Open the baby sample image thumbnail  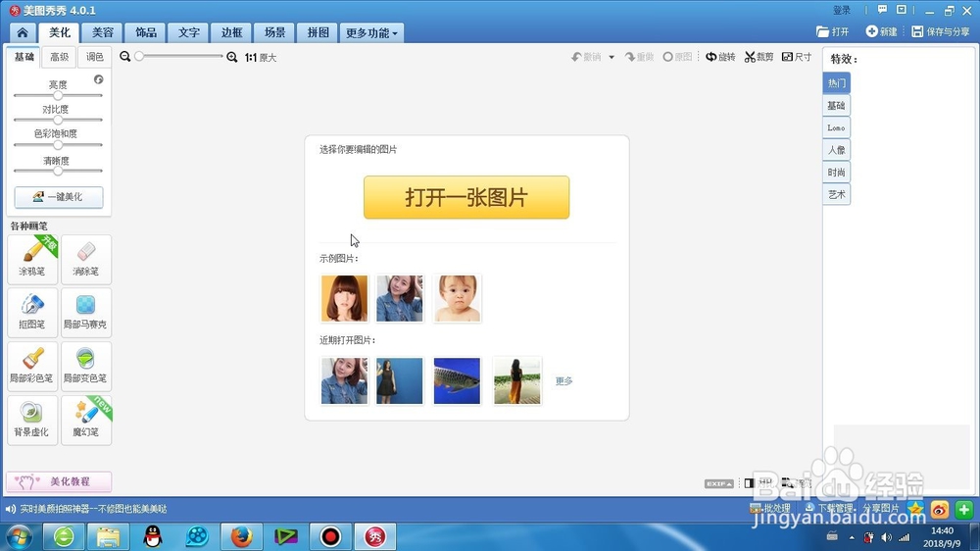(x=457, y=298)
